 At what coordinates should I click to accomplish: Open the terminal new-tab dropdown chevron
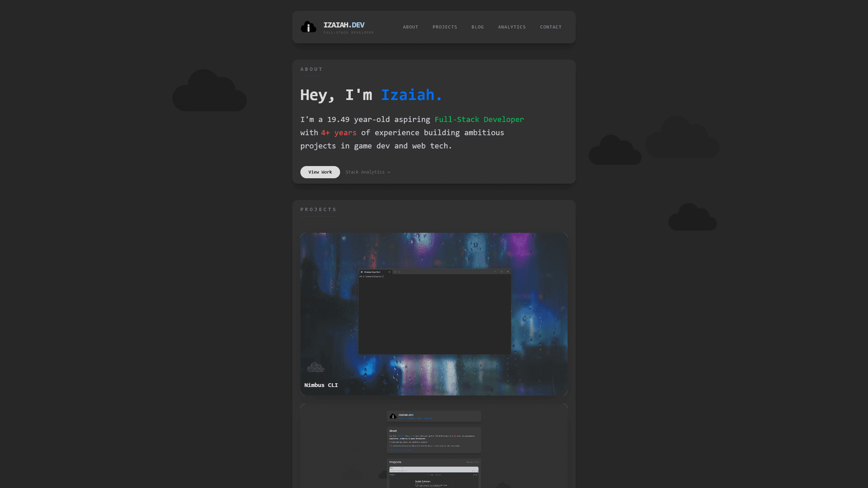pos(399,272)
